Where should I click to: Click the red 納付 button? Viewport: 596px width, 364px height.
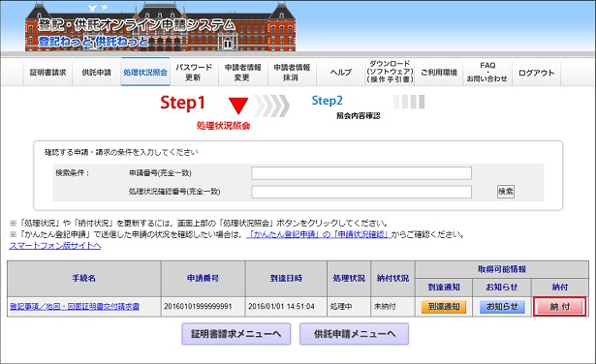560,307
